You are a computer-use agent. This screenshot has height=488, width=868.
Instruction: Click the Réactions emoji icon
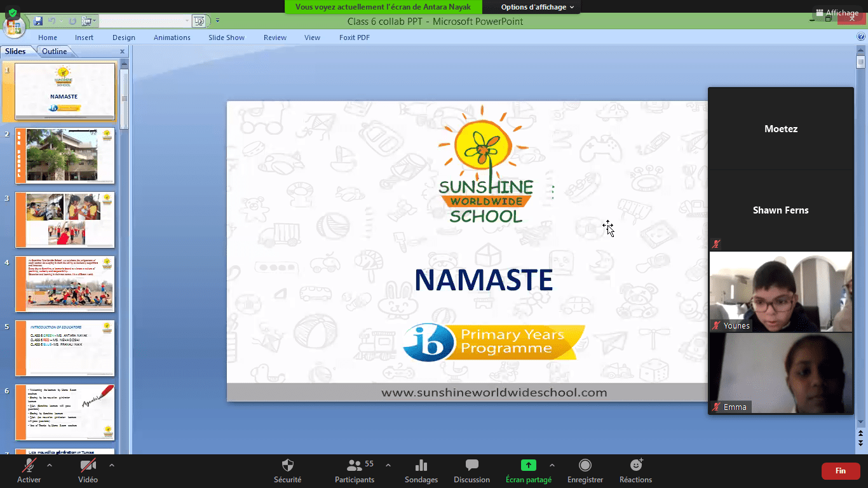pyautogui.click(x=635, y=465)
